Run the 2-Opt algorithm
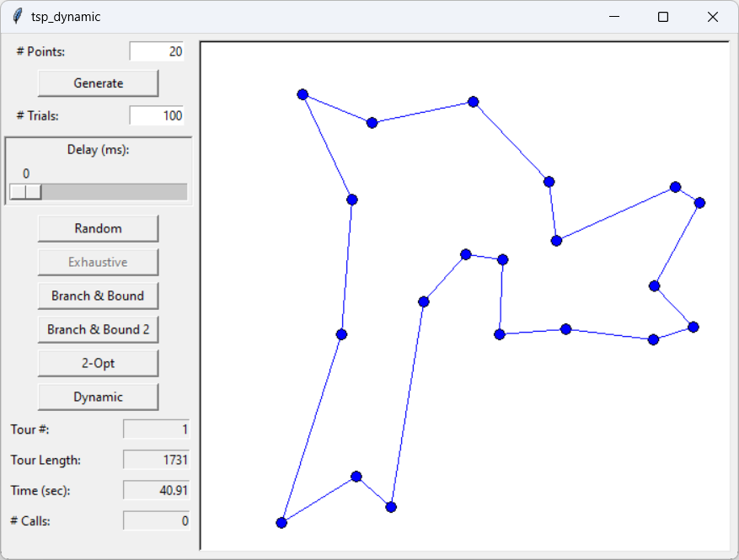Viewport: 739px width, 560px height. (x=98, y=363)
